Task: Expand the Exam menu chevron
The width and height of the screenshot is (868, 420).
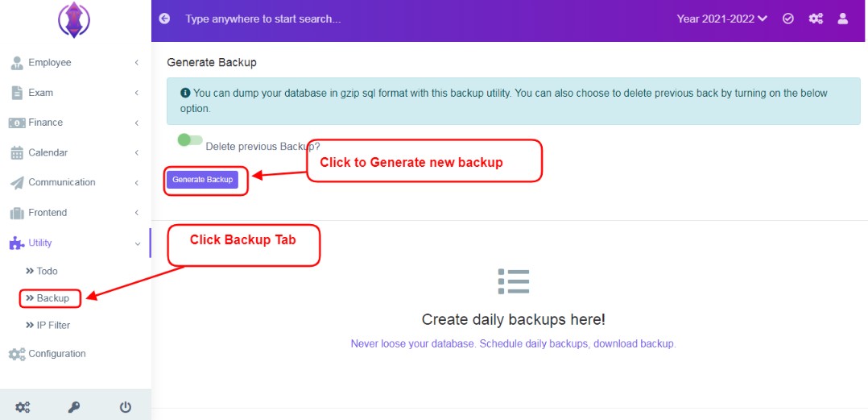Action: [x=137, y=93]
